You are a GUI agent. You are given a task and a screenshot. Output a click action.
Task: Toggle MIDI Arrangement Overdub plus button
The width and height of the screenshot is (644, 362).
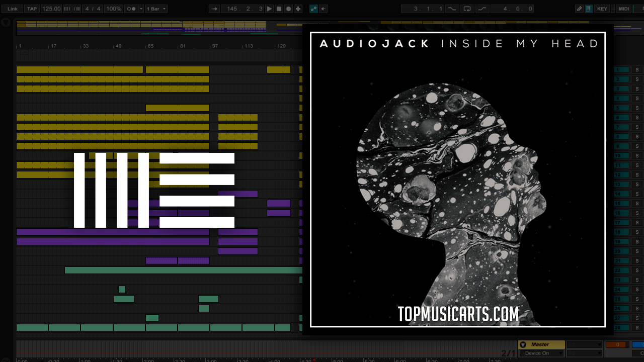click(x=298, y=9)
